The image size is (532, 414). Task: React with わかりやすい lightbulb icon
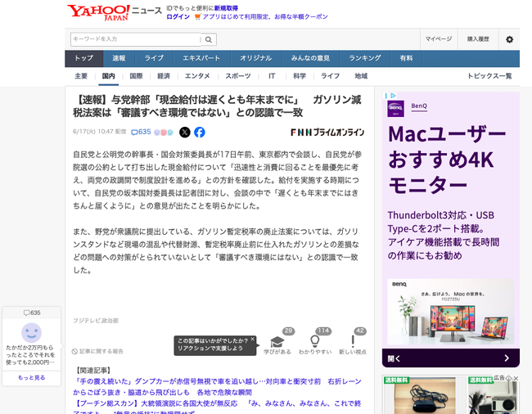(315, 342)
